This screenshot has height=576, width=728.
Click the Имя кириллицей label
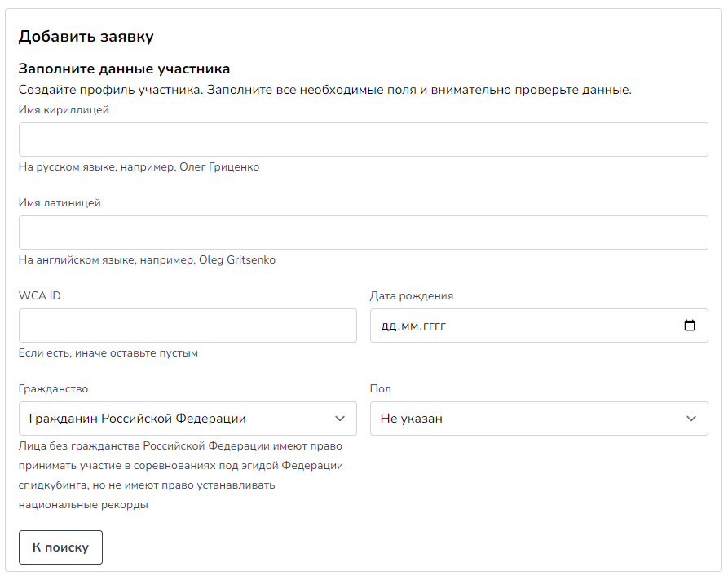64,109
